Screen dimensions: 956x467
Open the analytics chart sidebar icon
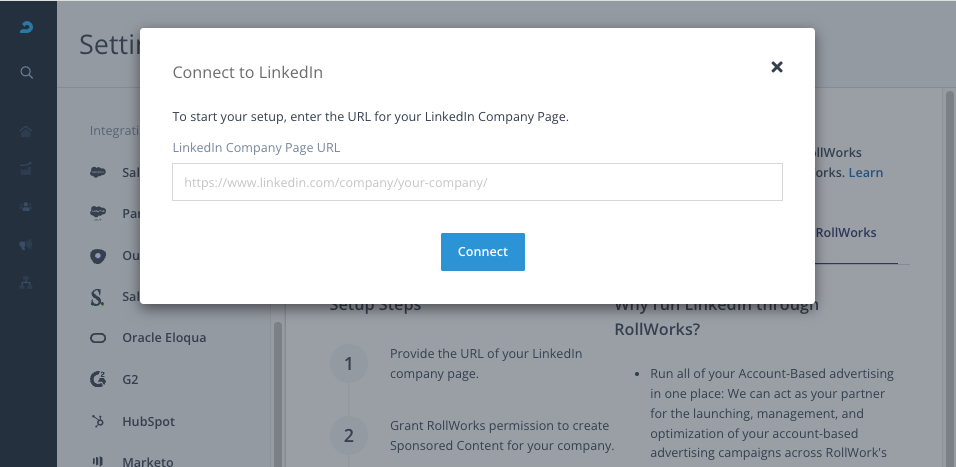26,169
